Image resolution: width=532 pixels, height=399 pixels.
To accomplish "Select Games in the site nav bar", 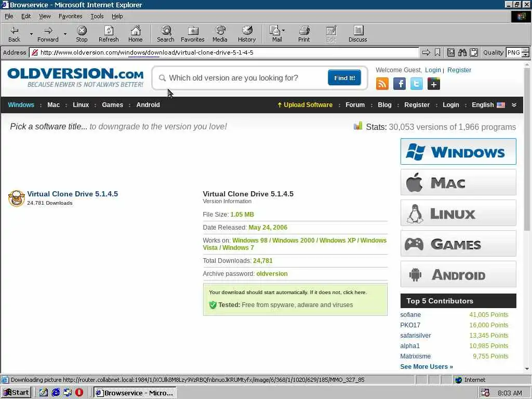I will (112, 105).
